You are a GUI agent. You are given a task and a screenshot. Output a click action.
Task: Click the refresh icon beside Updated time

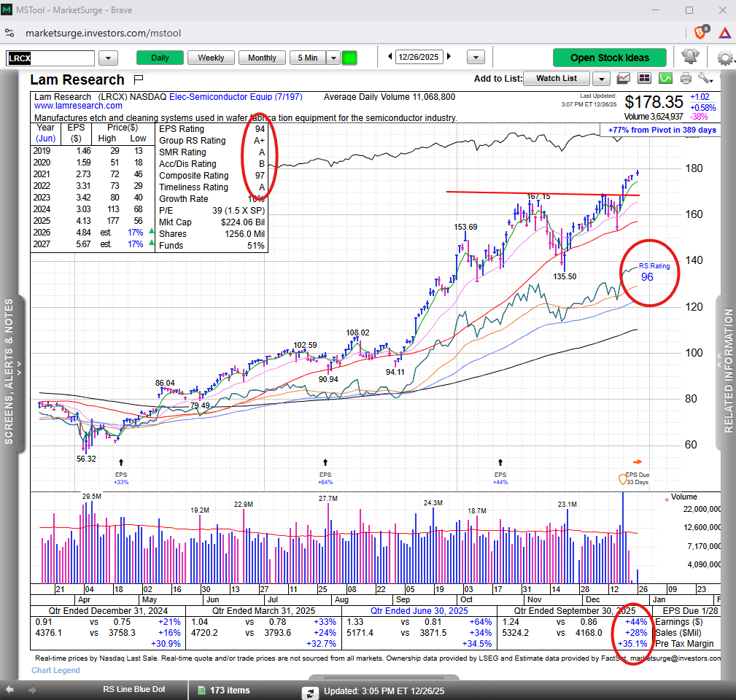pos(310,693)
